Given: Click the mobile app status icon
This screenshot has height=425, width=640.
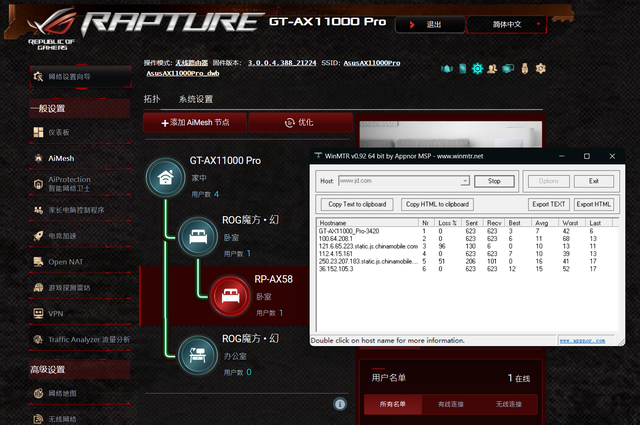Looking at the screenshot, I should (462, 69).
